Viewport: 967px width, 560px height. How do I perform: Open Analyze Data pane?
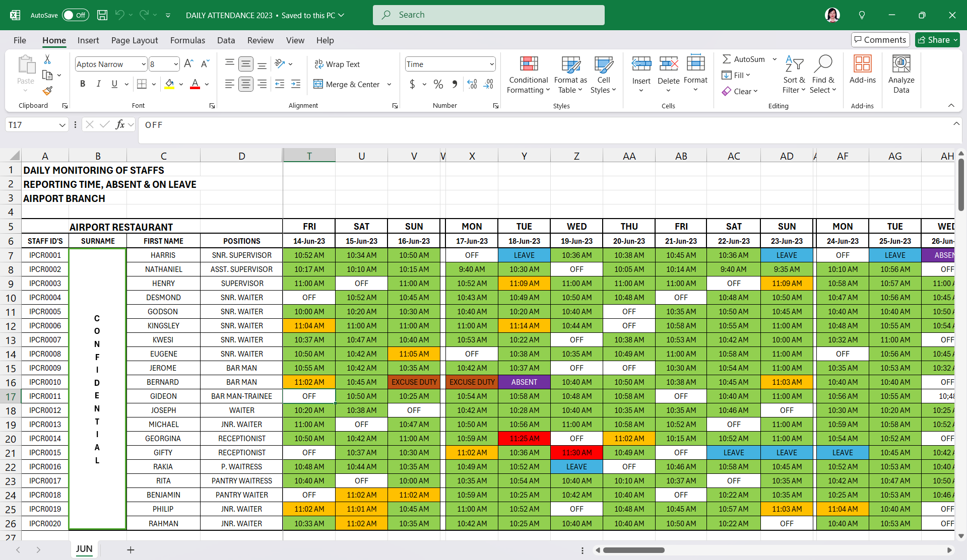point(901,75)
